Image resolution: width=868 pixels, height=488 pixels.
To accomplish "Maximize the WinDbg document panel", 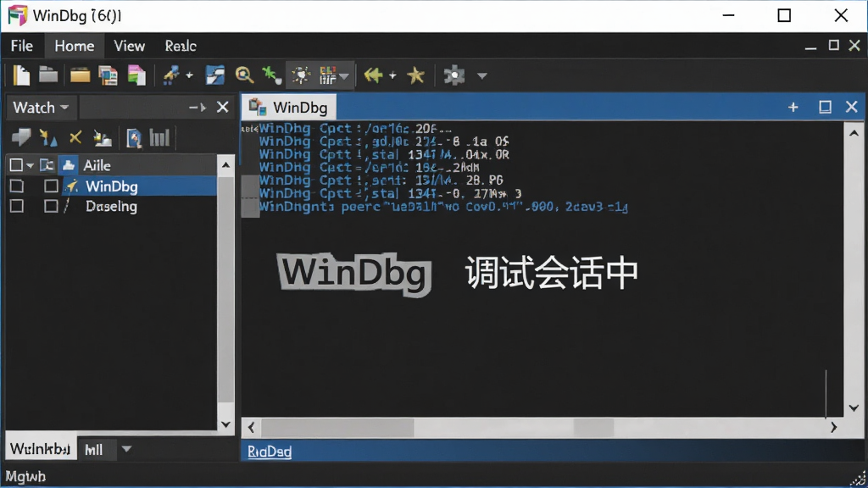I will tap(825, 107).
